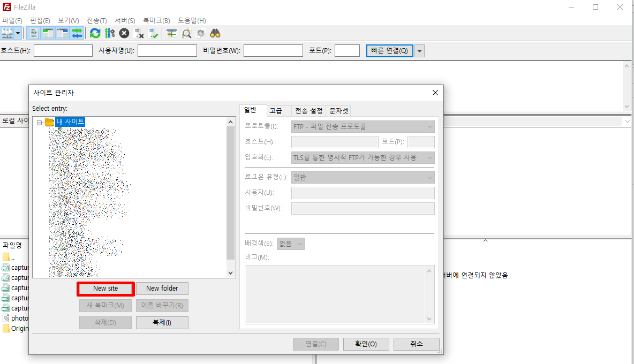Viewport: 634px width, 364px height.
Task: Open the 서버(S) menu
Action: pos(125,20)
